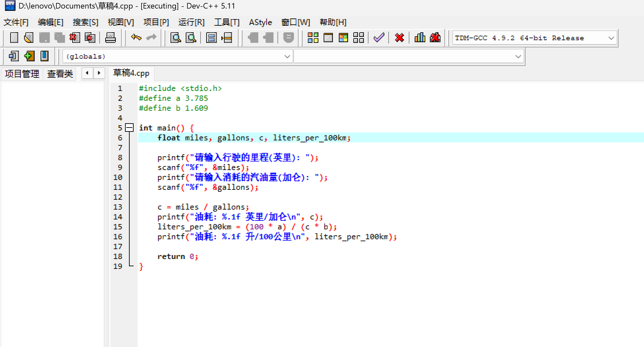The width and height of the screenshot is (644, 347).
Task: Open Profile Analysis bar chart icon
Action: [420, 38]
